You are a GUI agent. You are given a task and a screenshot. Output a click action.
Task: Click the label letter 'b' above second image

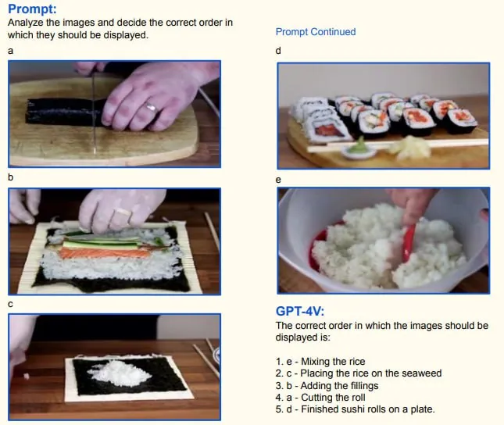(11, 177)
